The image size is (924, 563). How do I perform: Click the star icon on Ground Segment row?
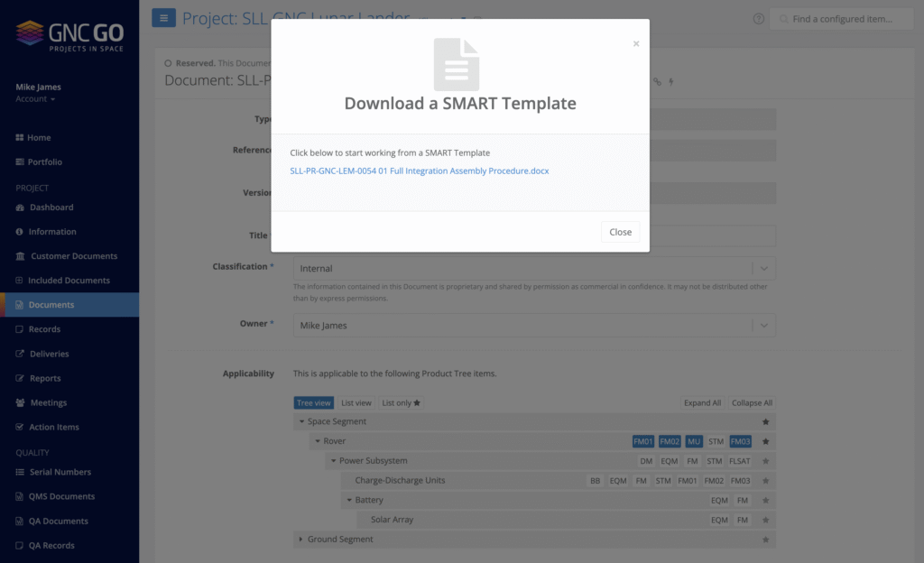tap(766, 540)
